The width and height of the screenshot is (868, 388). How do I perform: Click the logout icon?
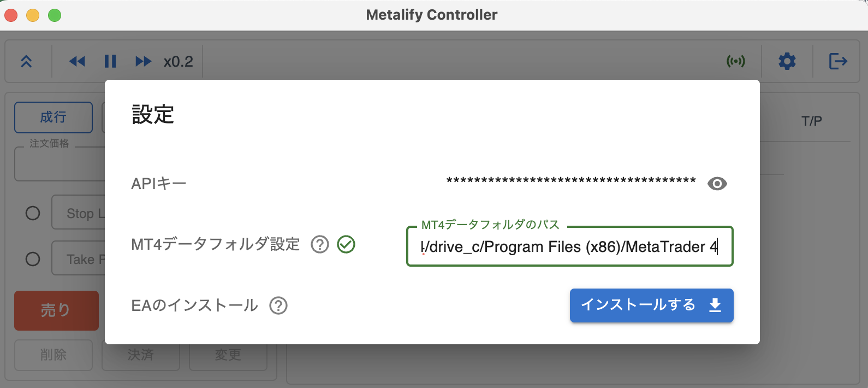point(837,61)
